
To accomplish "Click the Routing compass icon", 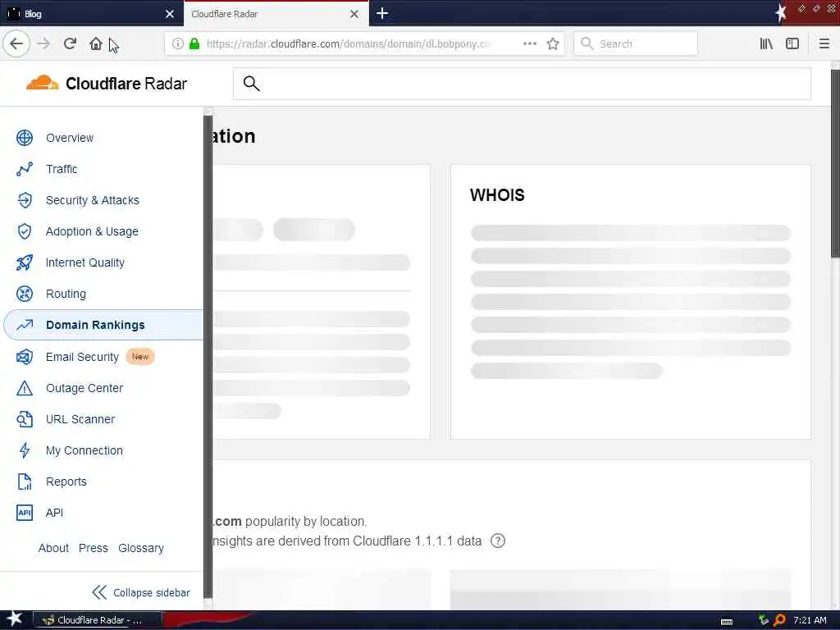I will 24,294.
